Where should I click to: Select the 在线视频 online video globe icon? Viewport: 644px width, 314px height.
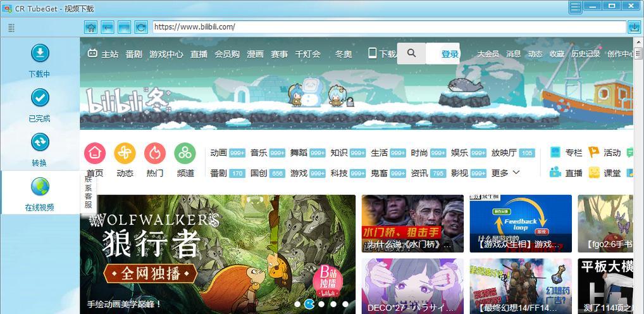coord(40,187)
